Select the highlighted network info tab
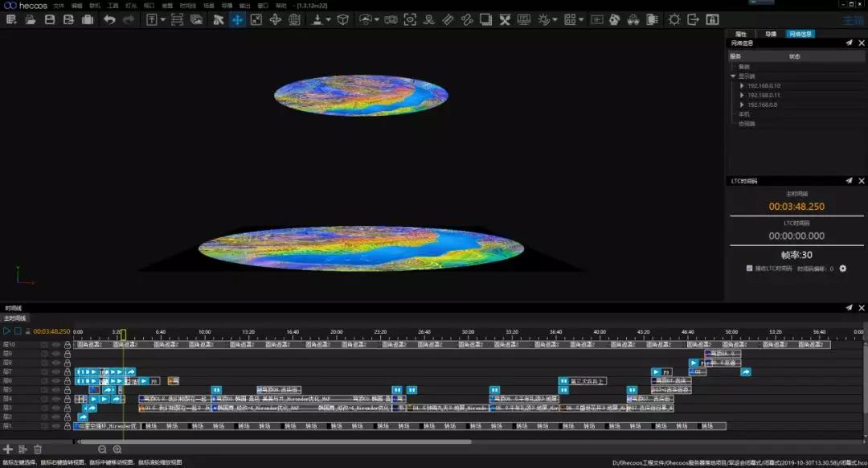The width and height of the screenshot is (868, 468). [x=800, y=35]
